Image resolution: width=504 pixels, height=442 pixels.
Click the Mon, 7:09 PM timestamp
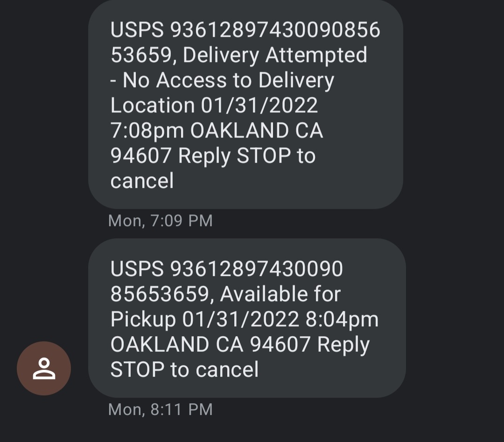point(160,221)
